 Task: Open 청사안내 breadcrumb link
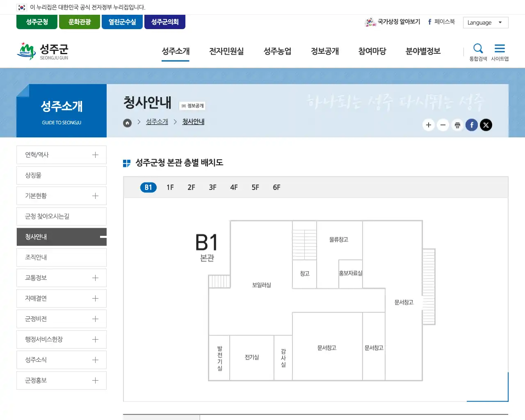[x=193, y=122]
